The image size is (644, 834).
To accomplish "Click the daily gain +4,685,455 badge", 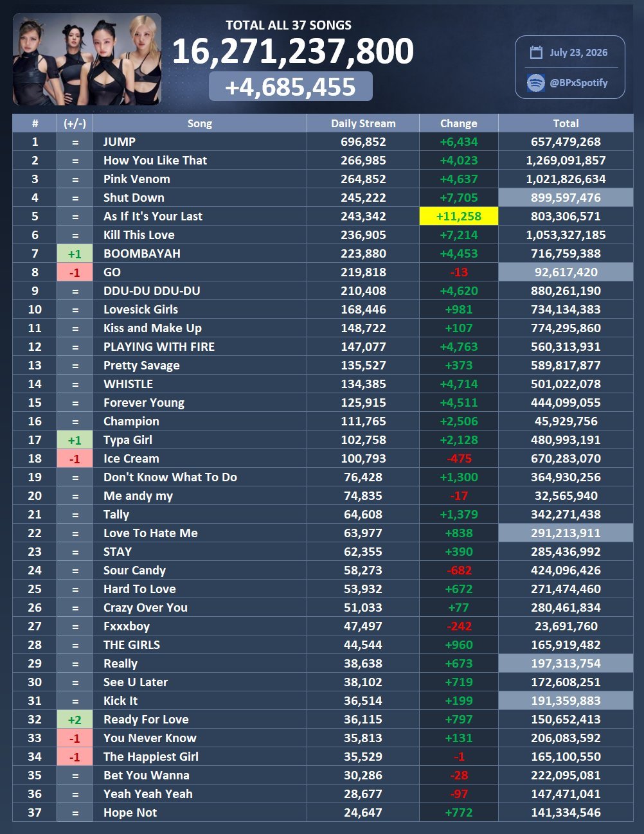I will tap(291, 87).
